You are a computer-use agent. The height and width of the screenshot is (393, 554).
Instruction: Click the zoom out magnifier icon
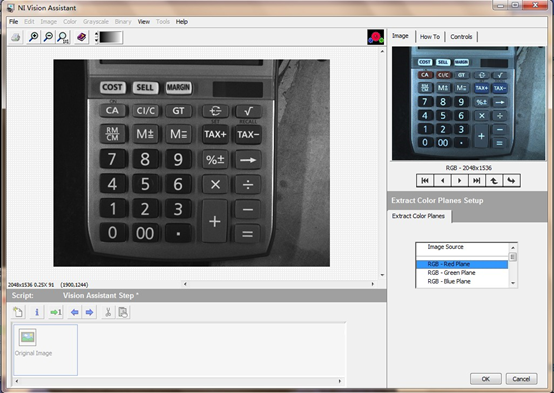tap(48, 37)
